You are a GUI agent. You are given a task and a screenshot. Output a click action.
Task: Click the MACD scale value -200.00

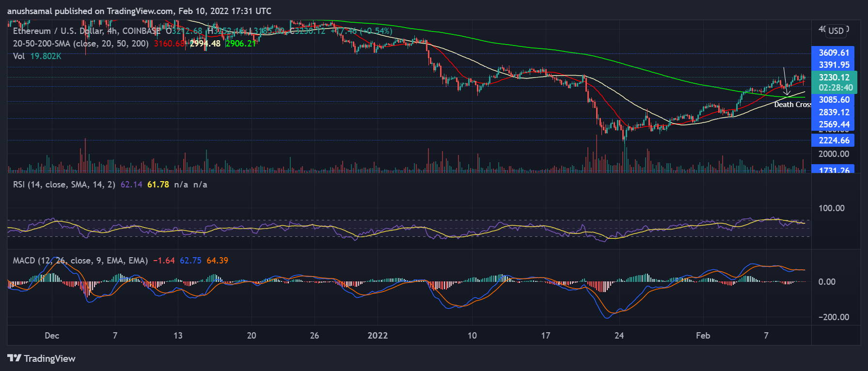pos(834,317)
